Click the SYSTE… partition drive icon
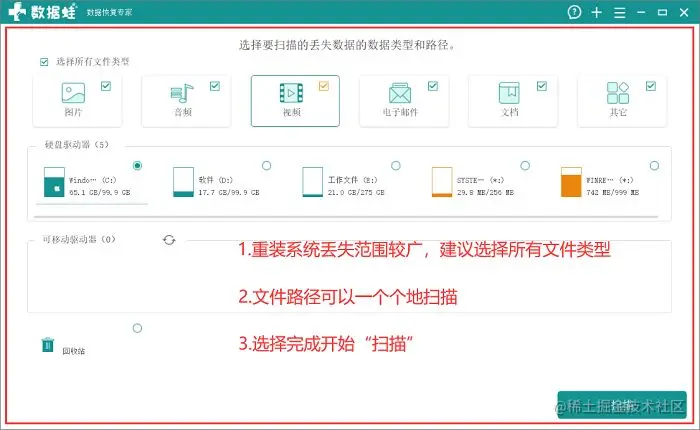 tap(442, 182)
